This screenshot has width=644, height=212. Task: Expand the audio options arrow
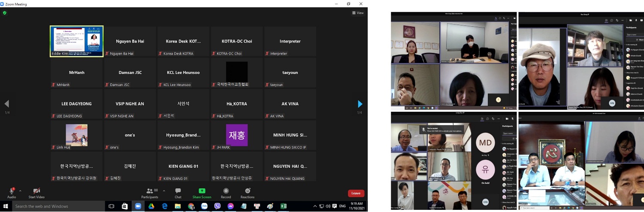point(20,190)
